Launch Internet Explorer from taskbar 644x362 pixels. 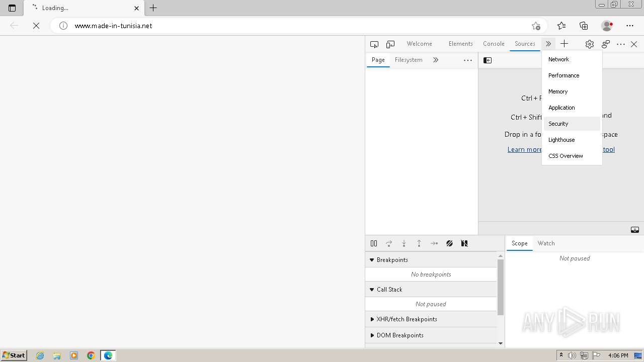pyautogui.click(x=40, y=355)
